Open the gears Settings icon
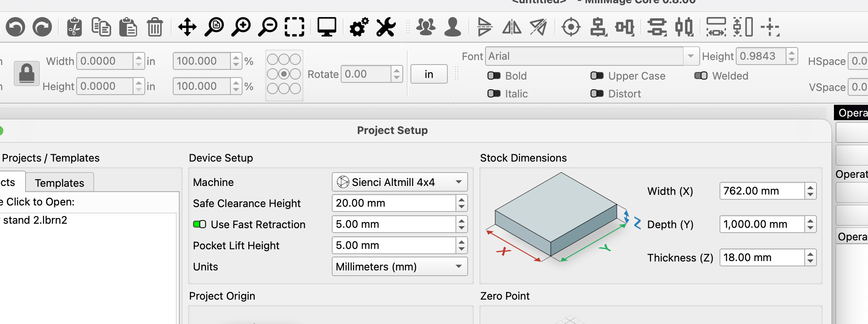 359,28
